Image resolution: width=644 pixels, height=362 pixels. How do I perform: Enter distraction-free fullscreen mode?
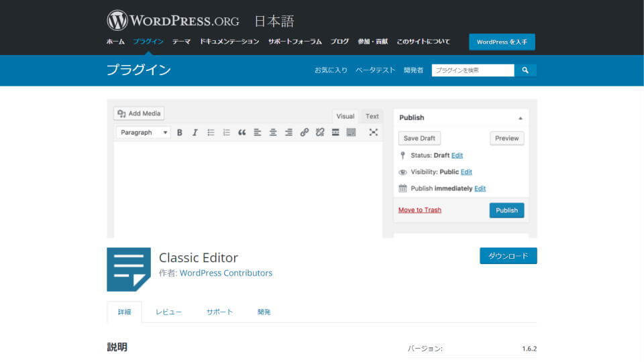point(374,133)
